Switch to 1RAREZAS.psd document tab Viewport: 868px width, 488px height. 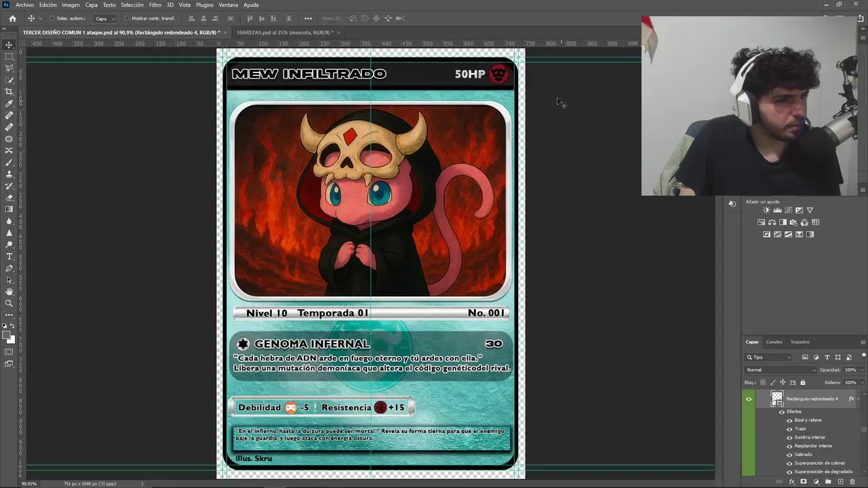pyautogui.click(x=283, y=32)
